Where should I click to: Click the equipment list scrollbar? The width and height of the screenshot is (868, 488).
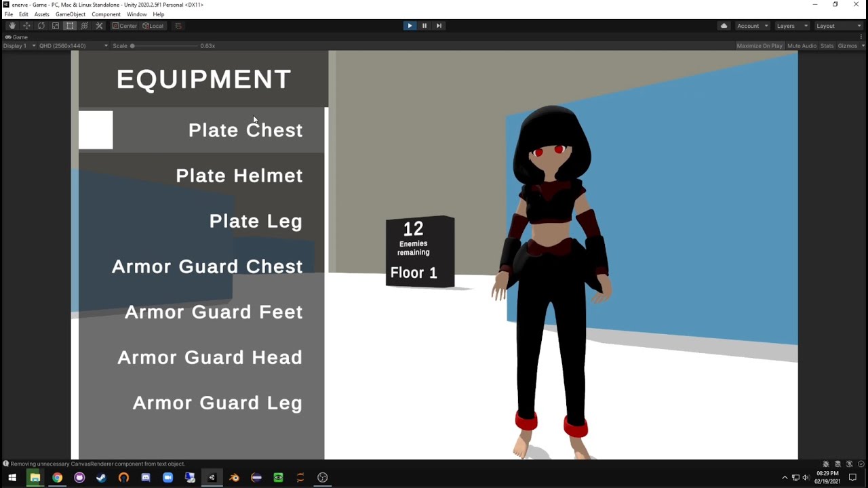coord(326,283)
